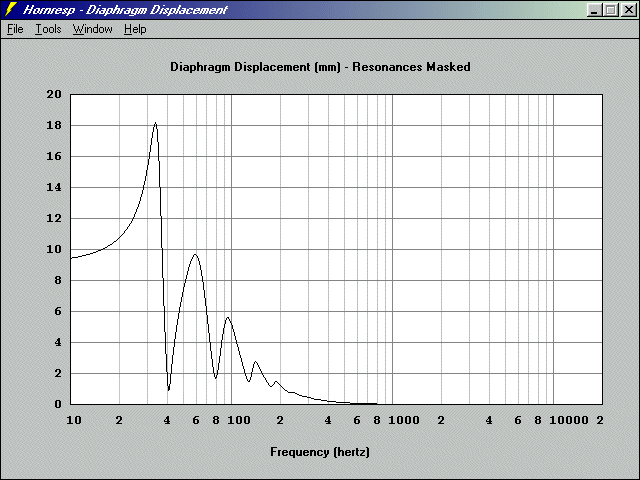Screen dimensions: 640x480
Task: Click the y-axis value 10
Action: point(54,249)
